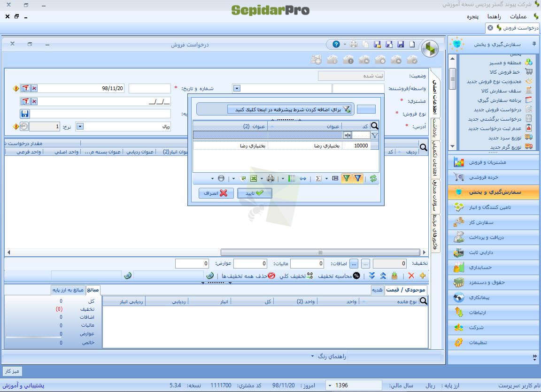Click the Sepidar round logo button

tap(430, 49)
